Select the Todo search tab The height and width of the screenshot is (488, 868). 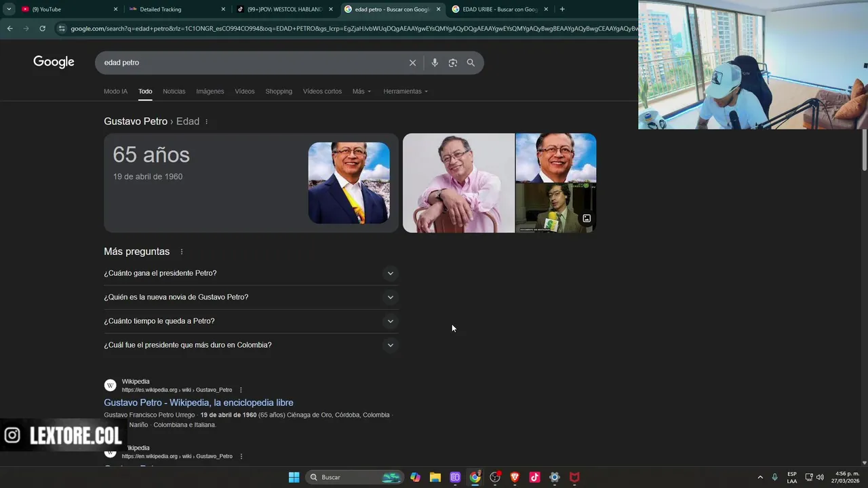click(145, 91)
